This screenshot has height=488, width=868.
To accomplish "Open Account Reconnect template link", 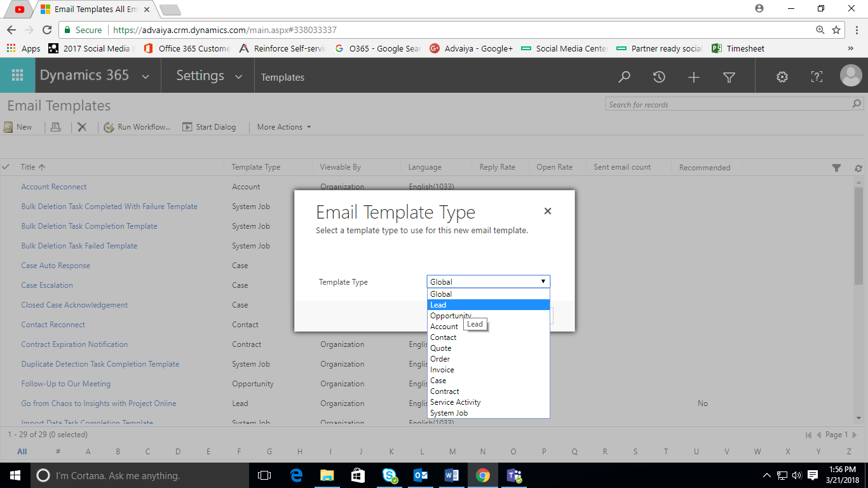I will click(53, 187).
